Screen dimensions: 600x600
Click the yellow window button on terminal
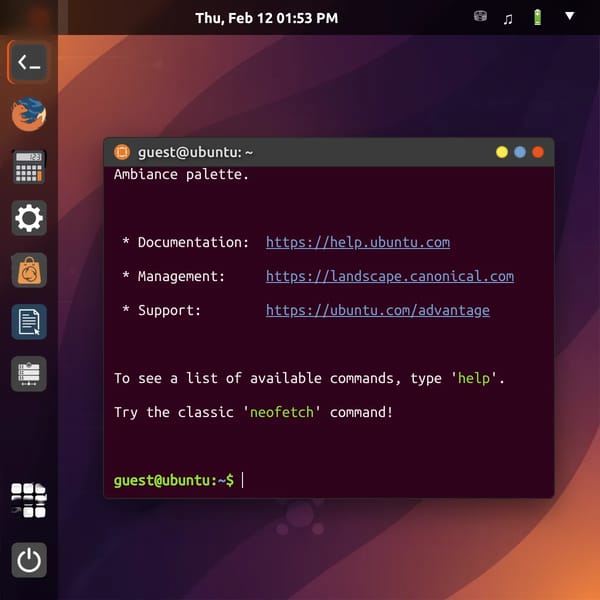pos(502,152)
